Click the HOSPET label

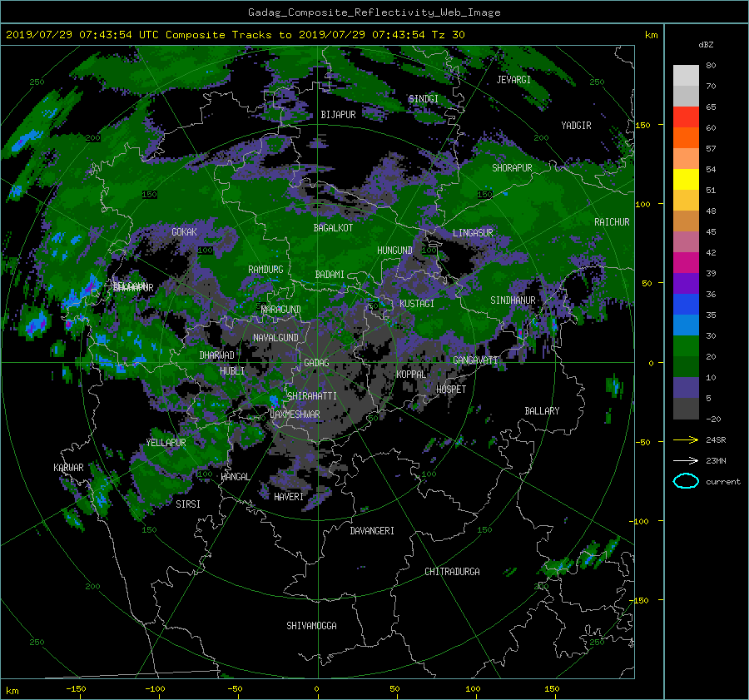pos(451,390)
